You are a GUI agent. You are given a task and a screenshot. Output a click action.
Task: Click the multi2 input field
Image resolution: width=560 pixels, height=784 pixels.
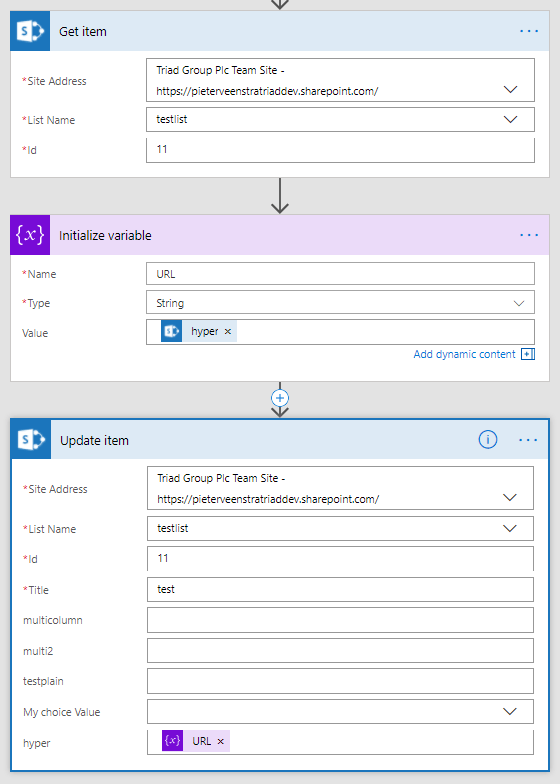click(340, 651)
